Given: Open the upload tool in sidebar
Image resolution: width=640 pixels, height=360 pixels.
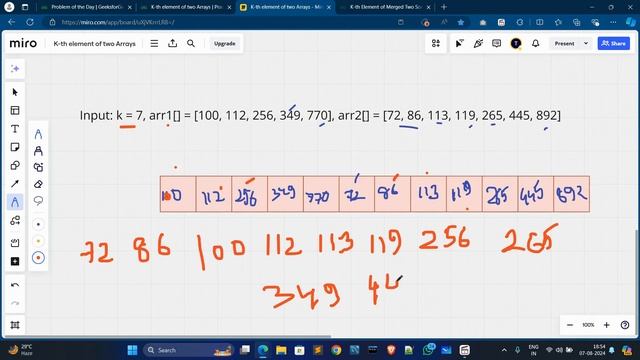Looking at the screenshot, I should click(x=15, y=243).
